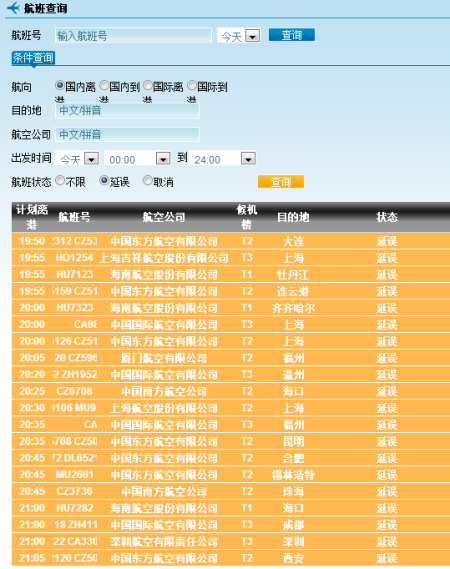
Task: Click the 目的地 destination input field
Action: (127, 110)
